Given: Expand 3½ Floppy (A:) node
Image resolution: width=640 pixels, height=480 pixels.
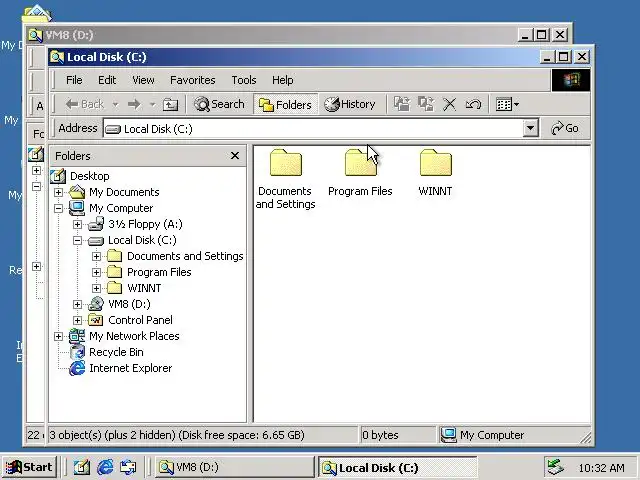Looking at the screenshot, I should (x=77, y=224).
